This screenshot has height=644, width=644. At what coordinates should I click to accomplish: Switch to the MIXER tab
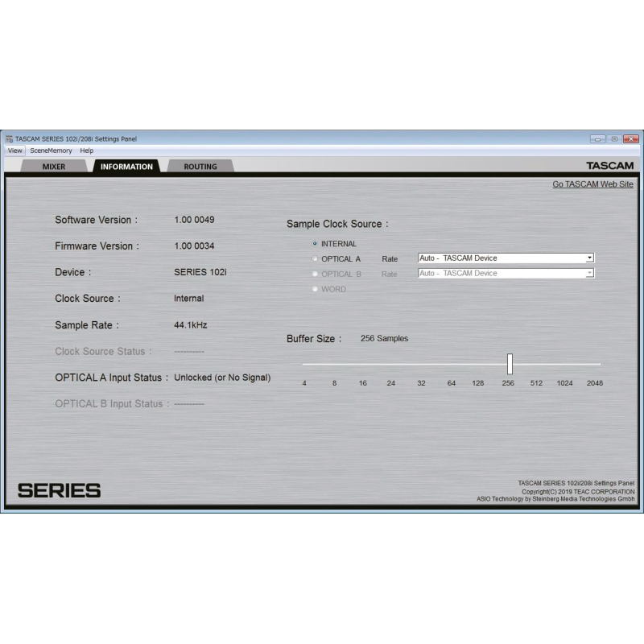point(54,167)
